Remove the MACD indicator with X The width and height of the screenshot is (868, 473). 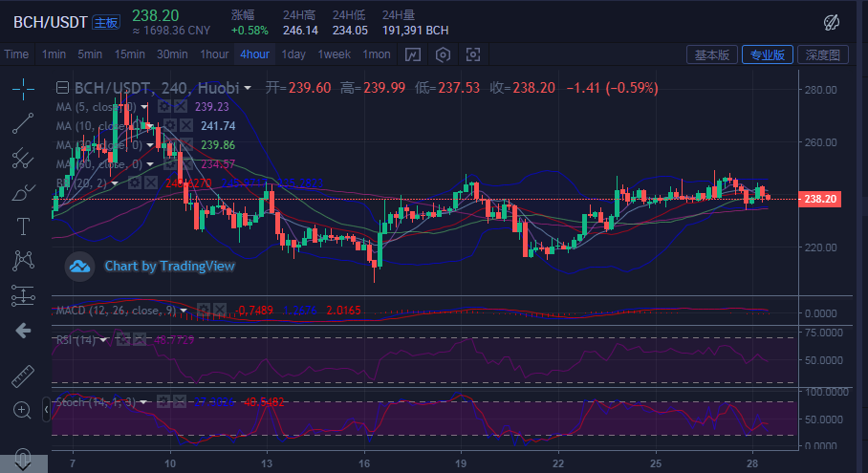click(220, 310)
